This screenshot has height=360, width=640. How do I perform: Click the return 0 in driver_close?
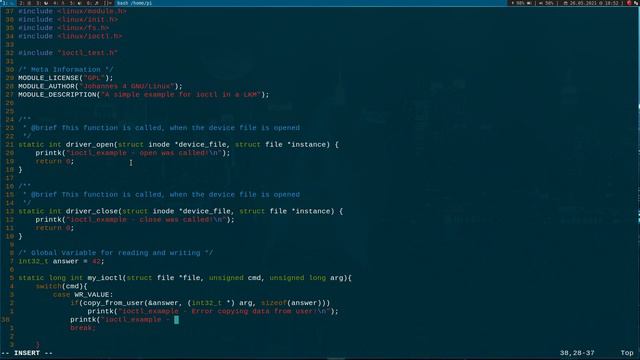click(55, 228)
